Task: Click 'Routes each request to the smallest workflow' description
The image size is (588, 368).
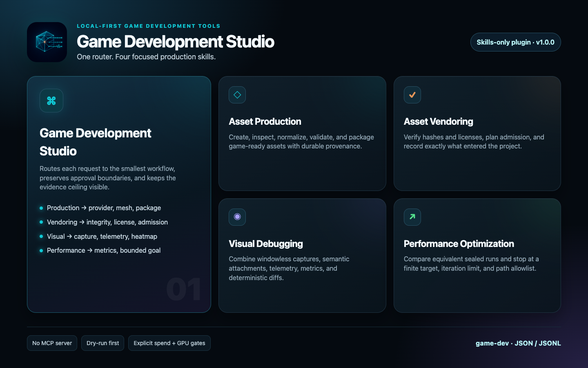Action: click(108, 178)
